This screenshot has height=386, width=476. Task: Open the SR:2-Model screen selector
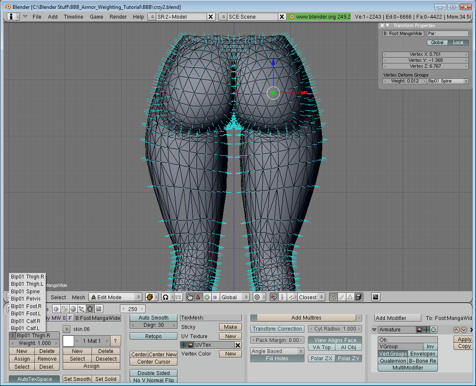(151, 17)
